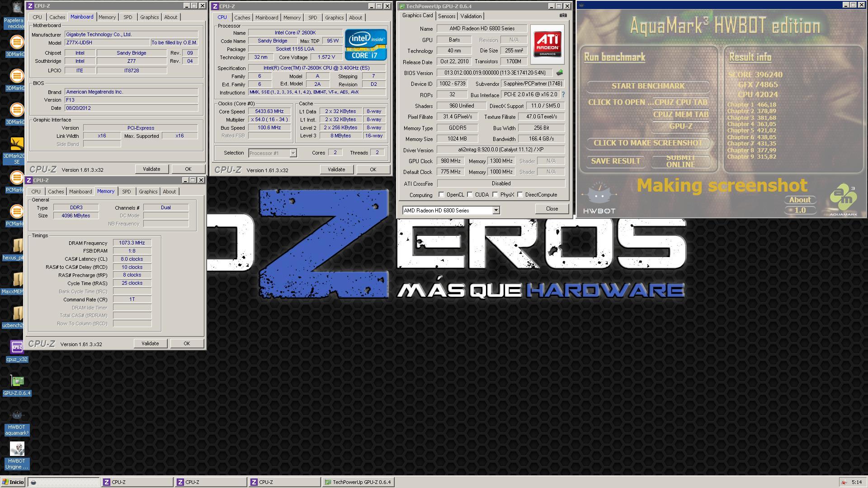Image resolution: width=868 pixels, height=488 pixels.
Task: Open the AMD Radeon HD 6800 Series dropdown
Action: (496, 211)
